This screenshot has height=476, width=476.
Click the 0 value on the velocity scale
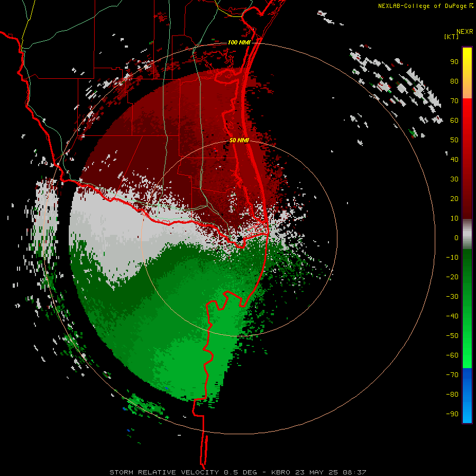[456, 237]
